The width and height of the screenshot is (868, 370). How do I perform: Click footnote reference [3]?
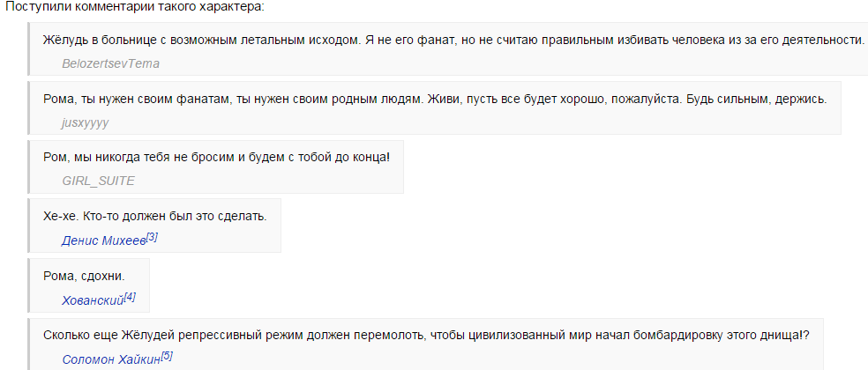click(153, 237)
